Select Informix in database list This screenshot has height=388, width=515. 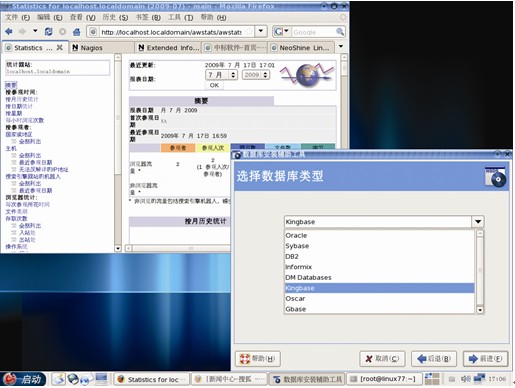tap(379, 267)
